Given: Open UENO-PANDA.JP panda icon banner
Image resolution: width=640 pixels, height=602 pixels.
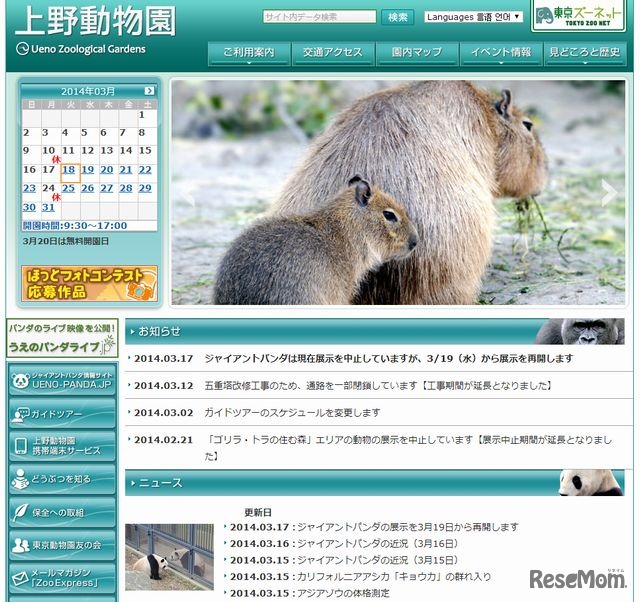Looking at the screenshot, I should pos(62,380).
